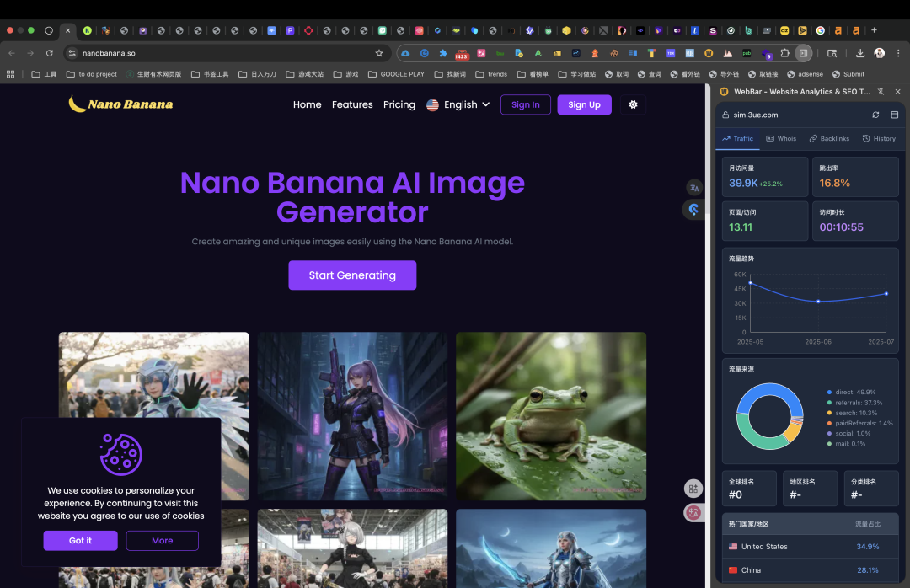Open the 日入万刀 bookmarks folder
Screen dimensions: 910x588
pos(257,74)
